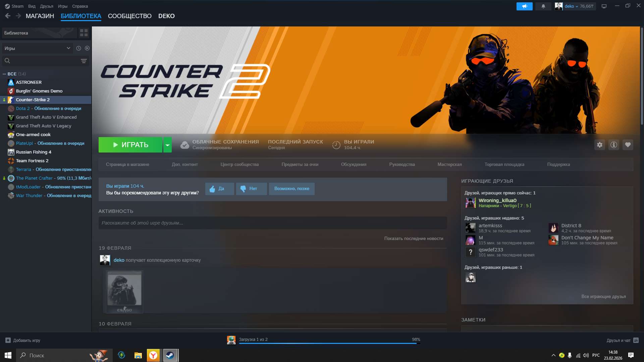The image size is (644, 362).
Task: Switch to the Мастерская tab
Action: (449, 164)
